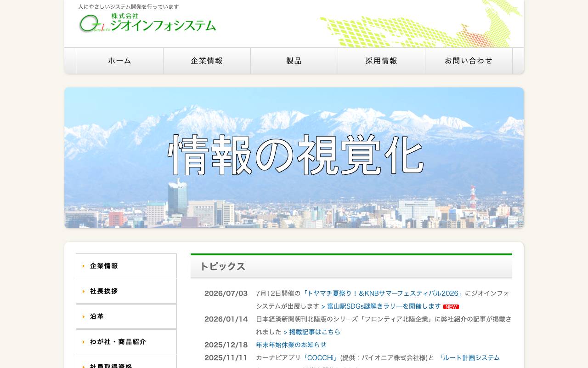Image resolution: width=588 pixels, height=368 pixels.
Task: Open 社長挨拶 in the sidebar
Action: point(126,291)
